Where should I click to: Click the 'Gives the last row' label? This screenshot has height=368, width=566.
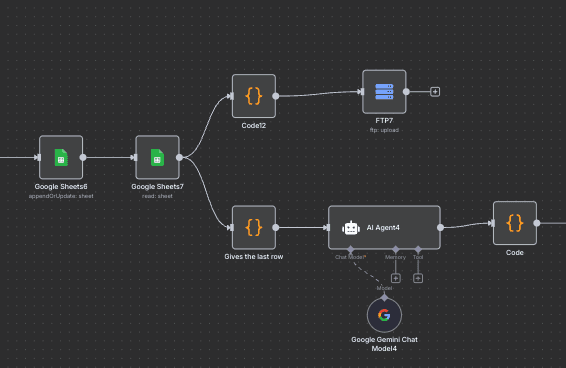coord(254,257)
